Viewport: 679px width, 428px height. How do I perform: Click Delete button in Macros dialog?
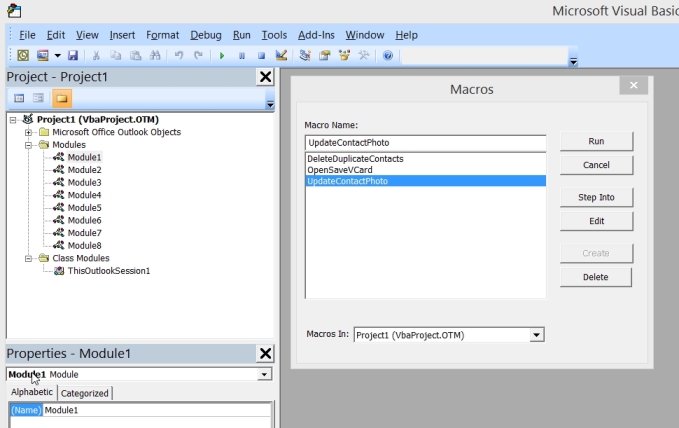(x=596, y=277)
